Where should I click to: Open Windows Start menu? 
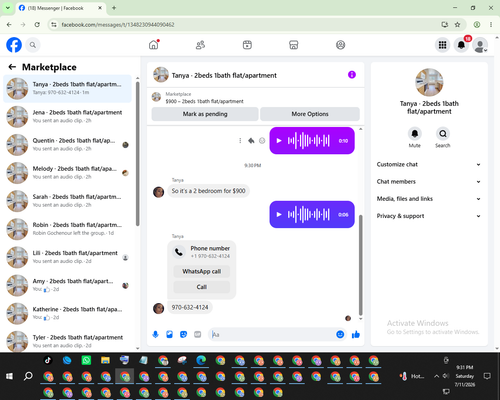9,376
